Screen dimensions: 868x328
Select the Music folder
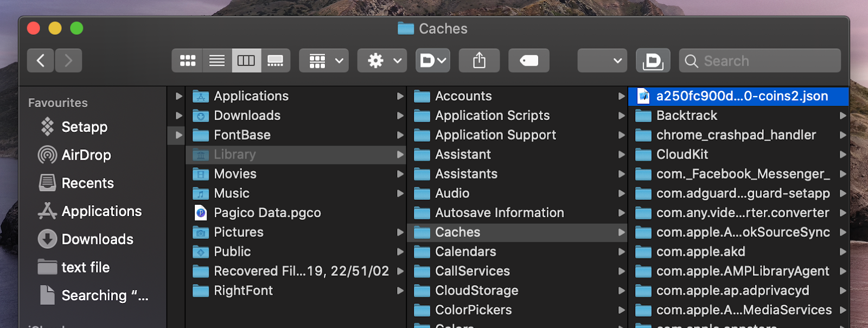[x=296, y=193]
